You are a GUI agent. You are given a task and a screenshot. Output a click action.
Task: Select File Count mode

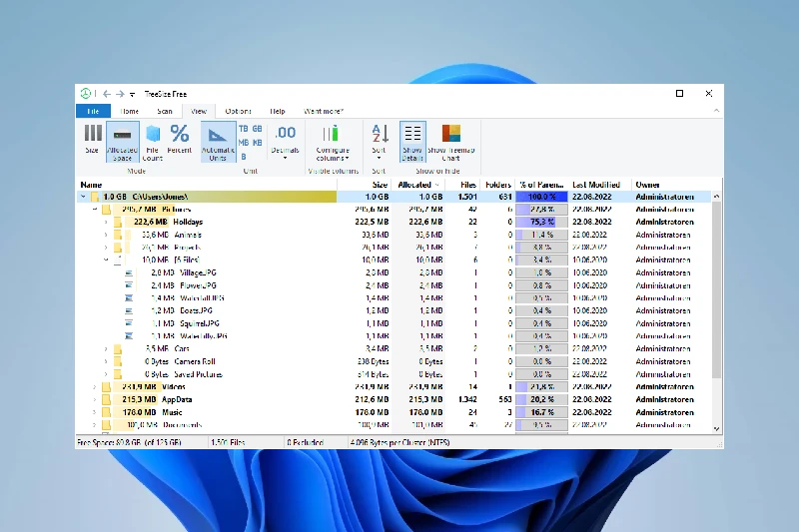point(153,142)
